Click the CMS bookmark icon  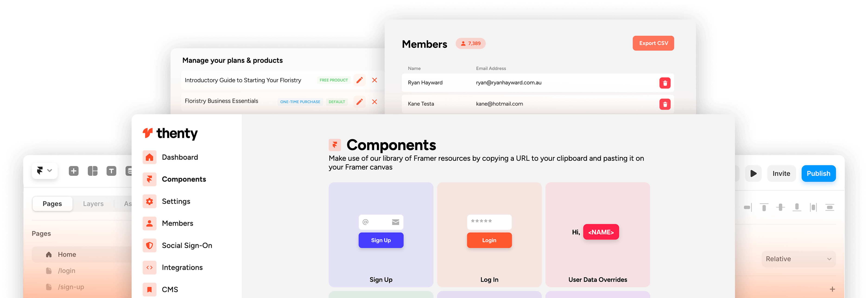click(x=149, y=290)
